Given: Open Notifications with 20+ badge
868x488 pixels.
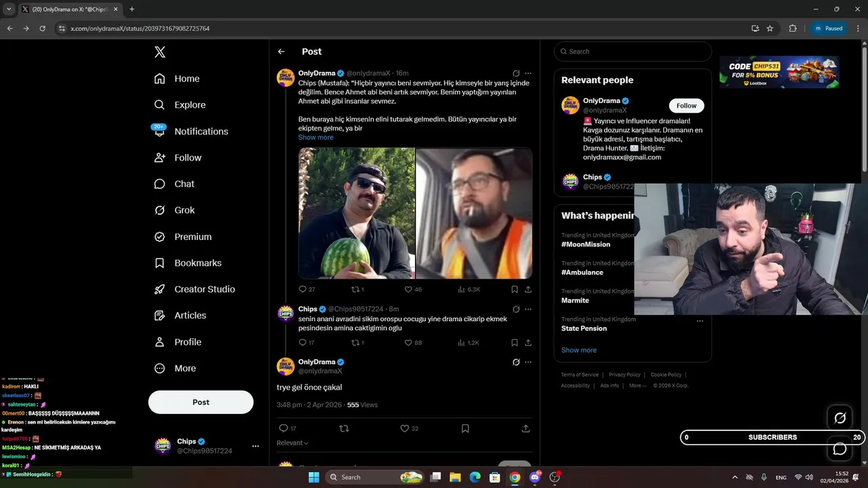Looking at the screenshot, I should 191,131.
